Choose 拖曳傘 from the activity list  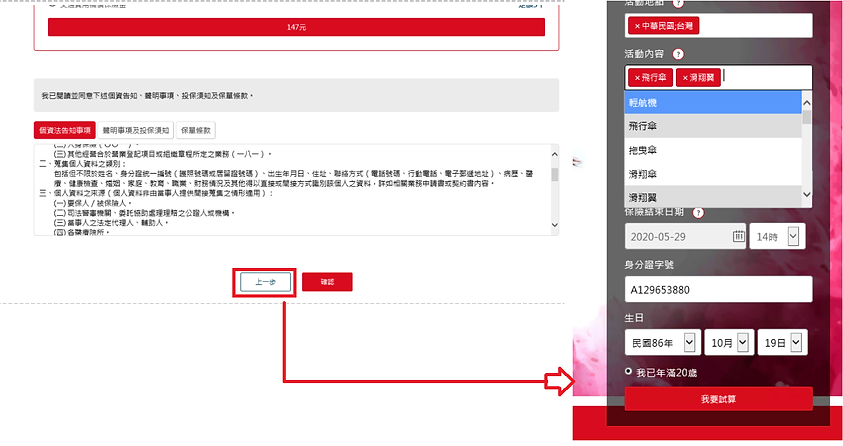713,150
